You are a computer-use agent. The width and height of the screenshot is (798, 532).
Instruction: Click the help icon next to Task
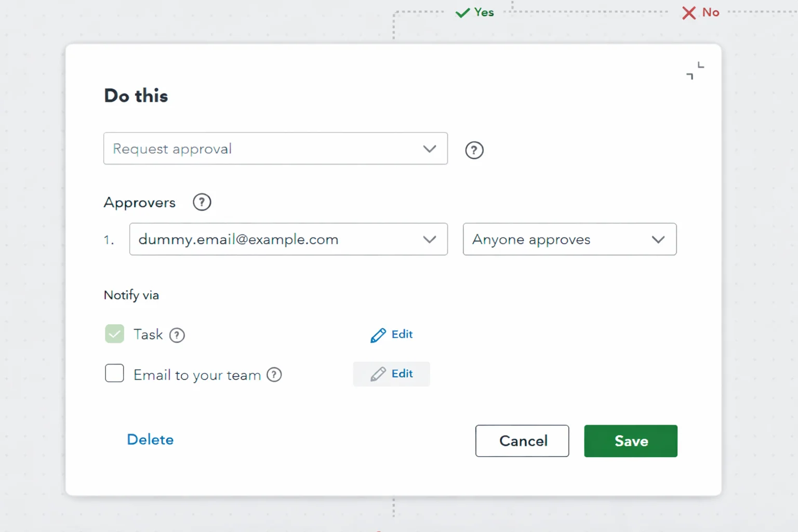[177, 335]
